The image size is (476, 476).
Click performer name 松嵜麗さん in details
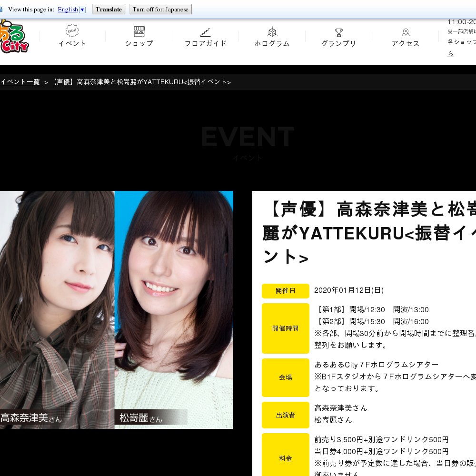click(333, 420)
